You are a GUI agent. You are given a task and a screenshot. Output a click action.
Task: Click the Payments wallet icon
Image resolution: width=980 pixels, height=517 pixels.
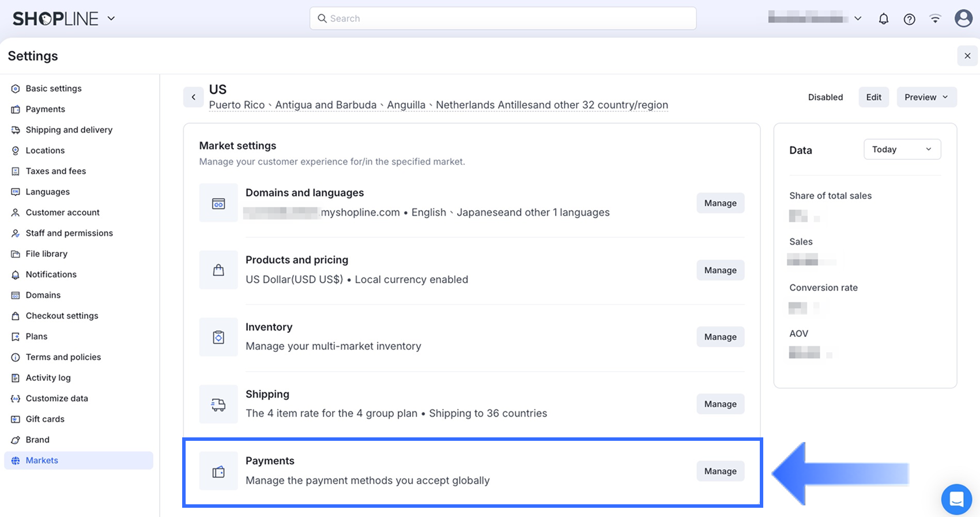[x=218, y=471]
